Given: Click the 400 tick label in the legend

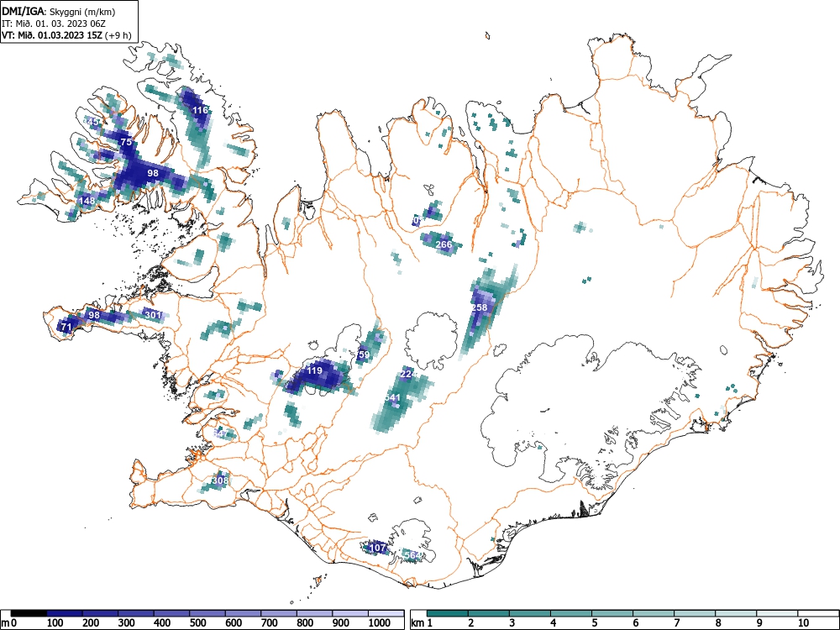Looking at the screenshot, I should [162, 623].
